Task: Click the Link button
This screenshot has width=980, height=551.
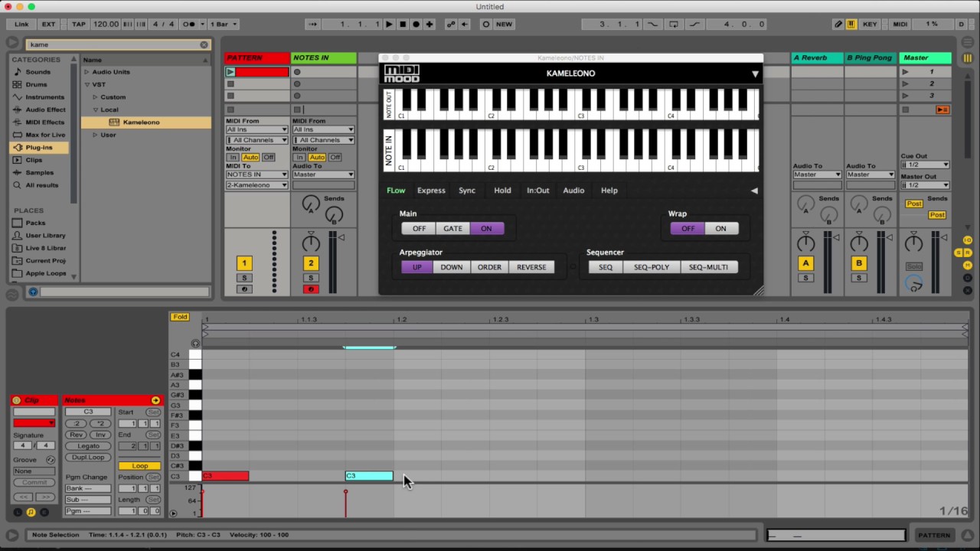Action: click(21, 24)
